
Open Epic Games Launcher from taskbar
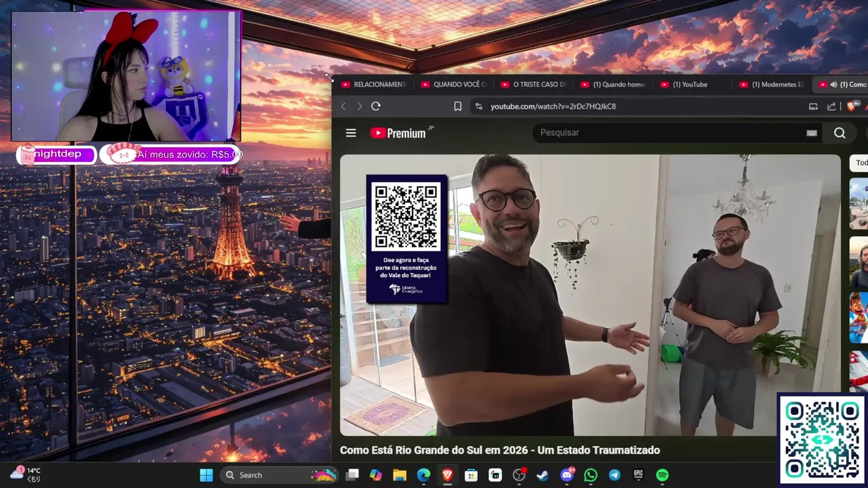(x=638, y=475)
